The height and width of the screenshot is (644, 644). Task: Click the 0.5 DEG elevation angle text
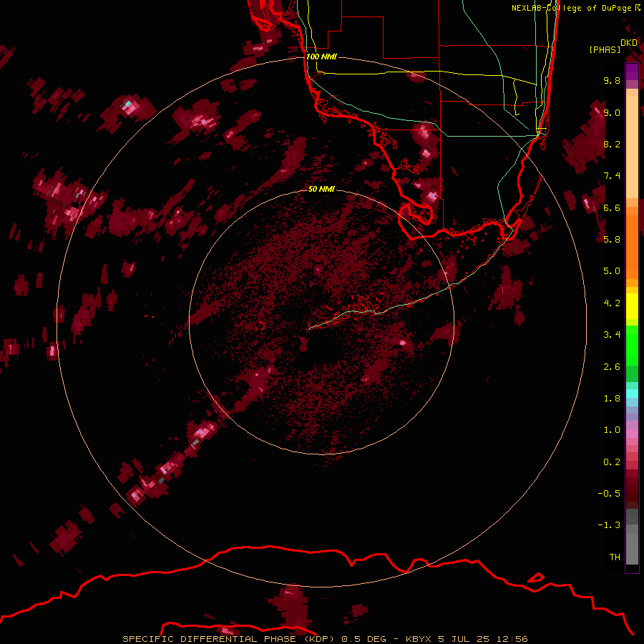point(364,639)
